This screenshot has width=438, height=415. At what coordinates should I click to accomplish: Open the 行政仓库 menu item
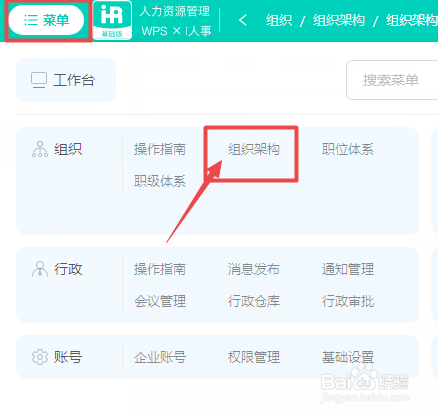click(x=254, y=301)
